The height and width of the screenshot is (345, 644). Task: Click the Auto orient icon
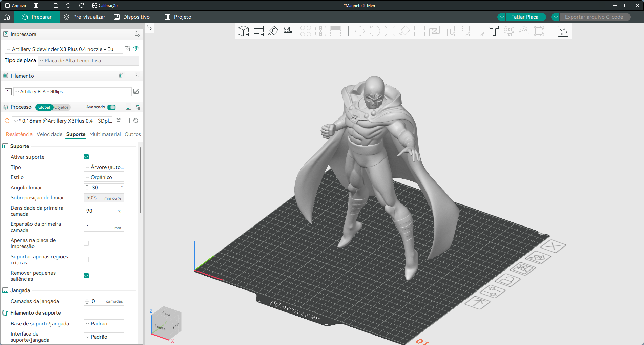pos(273,31)
